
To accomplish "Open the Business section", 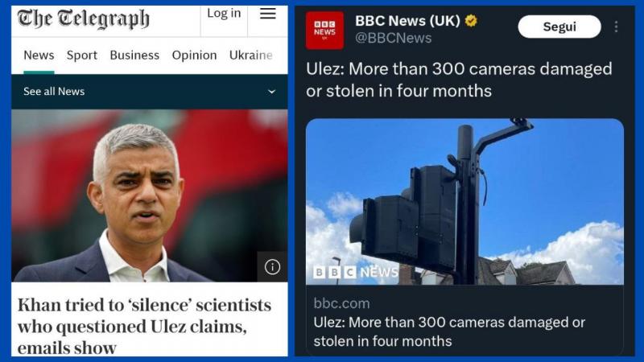I will click(134, 55).
